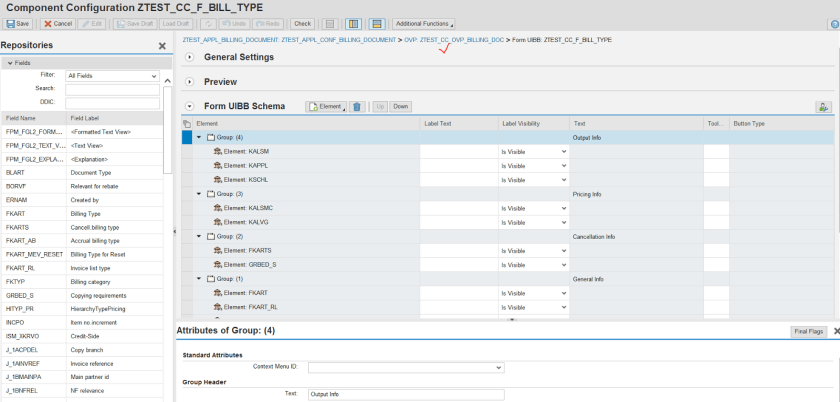Open Label Visibility dropdown for Element KALSM
The width and height of the screenshot is (840, 402).
(534, 151)
